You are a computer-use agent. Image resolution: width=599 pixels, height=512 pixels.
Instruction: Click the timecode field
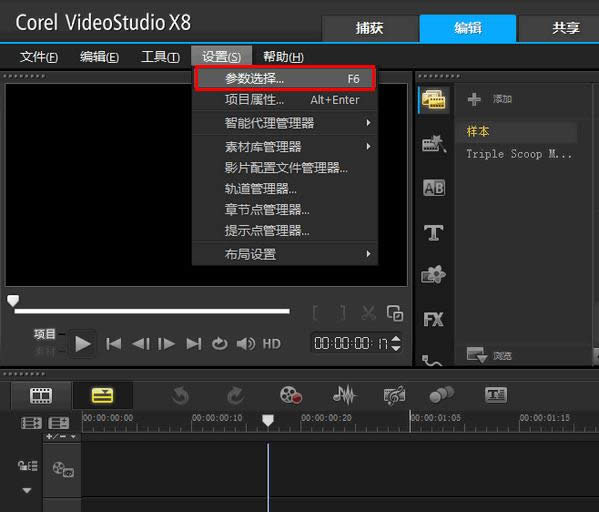[x=351, y=343]
